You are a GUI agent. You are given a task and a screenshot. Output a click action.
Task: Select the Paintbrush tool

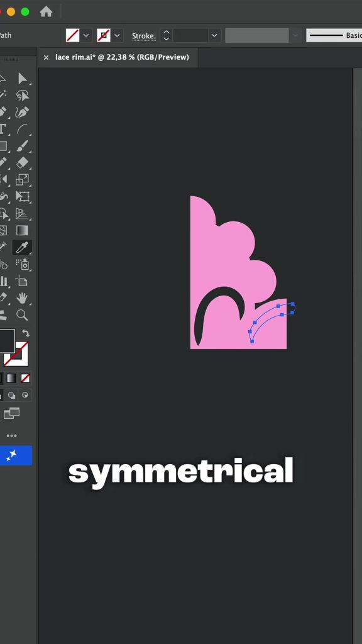click(x=22, y=146)
